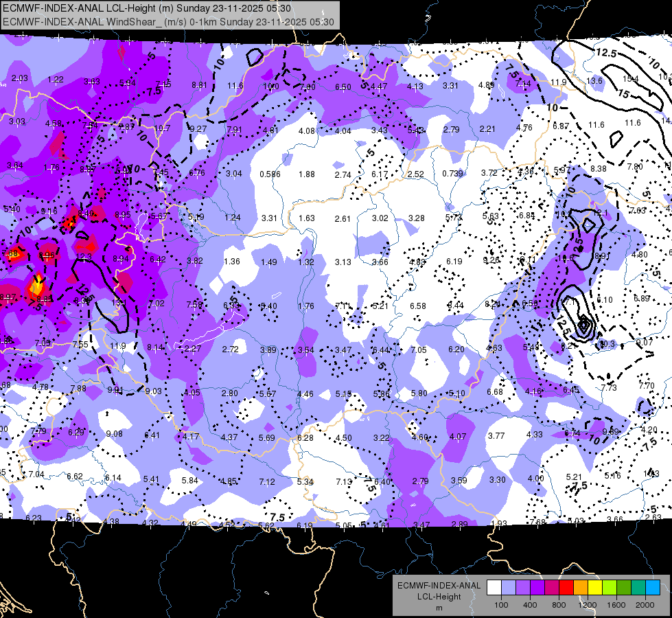Screen dimensions: 672x618
Task: Click the 'm' unit label in legend
Action: pyautogui.click(x=439, y=608)
